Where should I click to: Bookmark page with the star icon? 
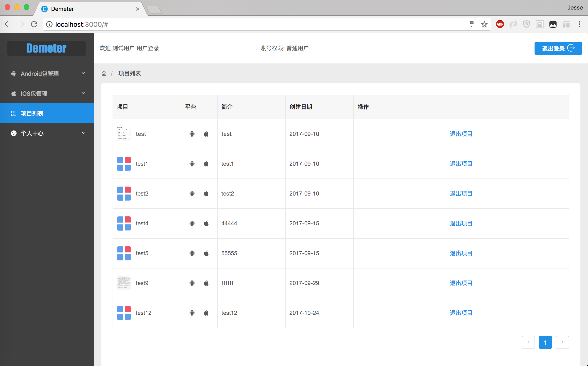pyautogui.click(x=484, y=24)
